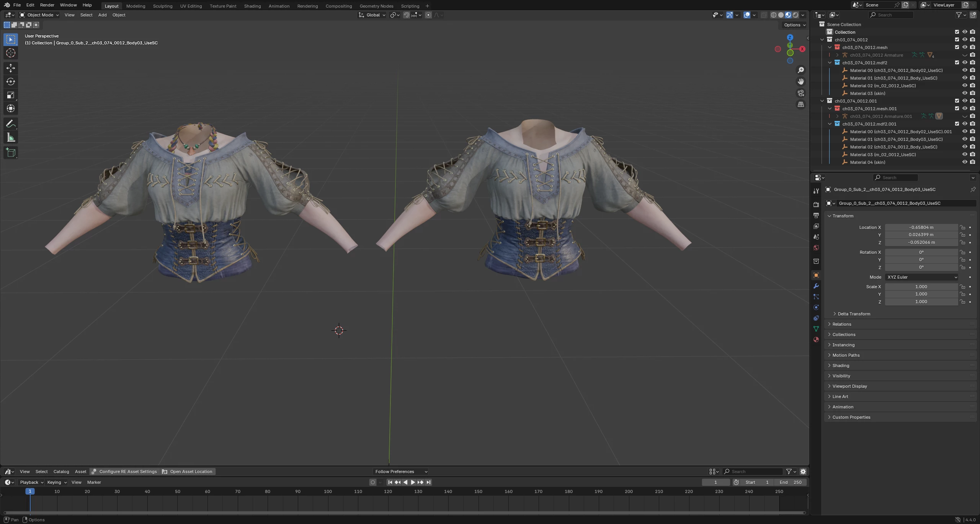Toggle lock on Location X
The image size is (980, 524).
[x=962, y=227]
